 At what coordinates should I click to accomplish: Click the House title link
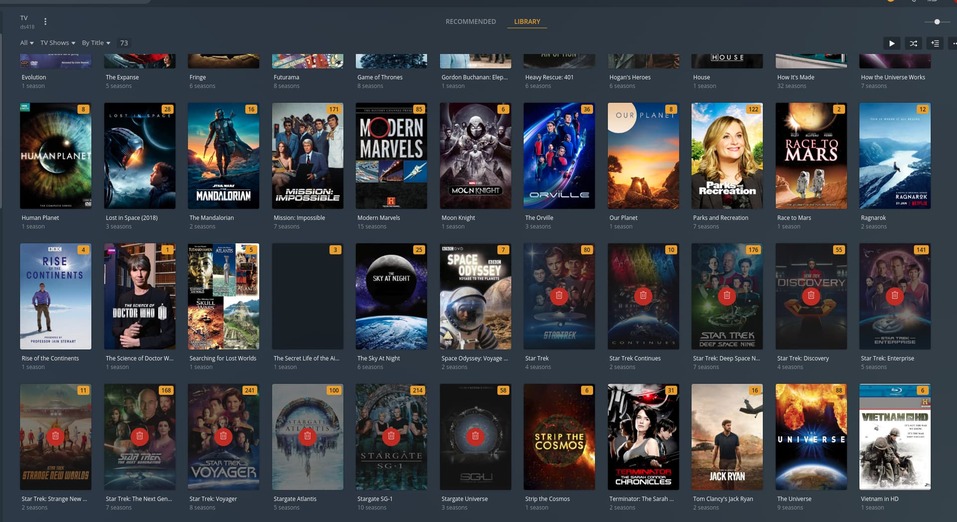[701, 78]
